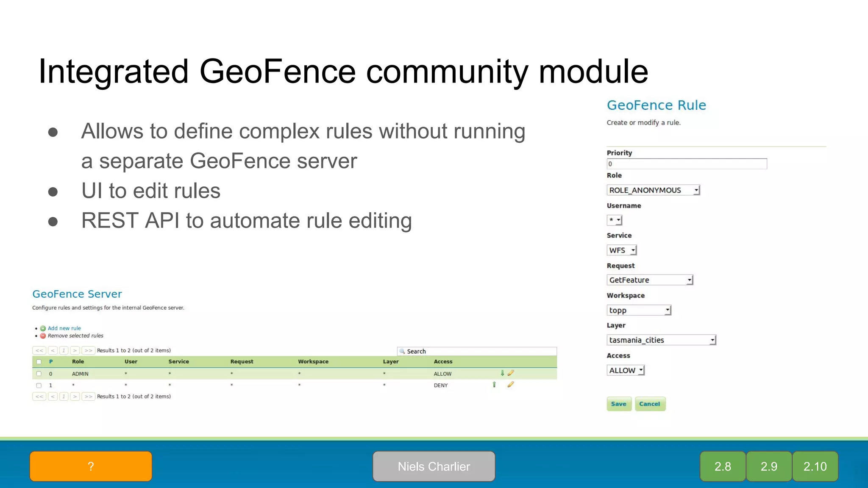Click the Niels Charlier button
This screenshot has height=488, width=868.
(x=434, y=466)
